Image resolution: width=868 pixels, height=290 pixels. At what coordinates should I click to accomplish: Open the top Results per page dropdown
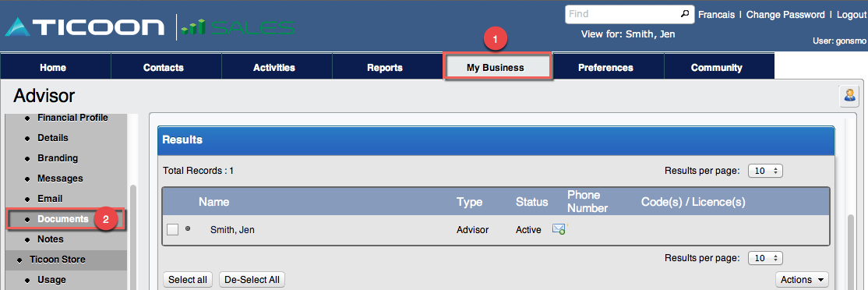point(766,171)
